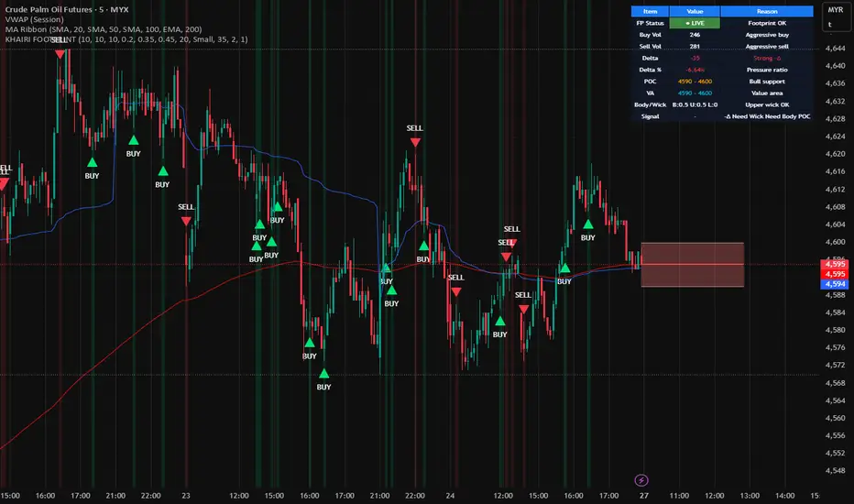
Task: Click the FP Status row label
Action: [650, 23]
